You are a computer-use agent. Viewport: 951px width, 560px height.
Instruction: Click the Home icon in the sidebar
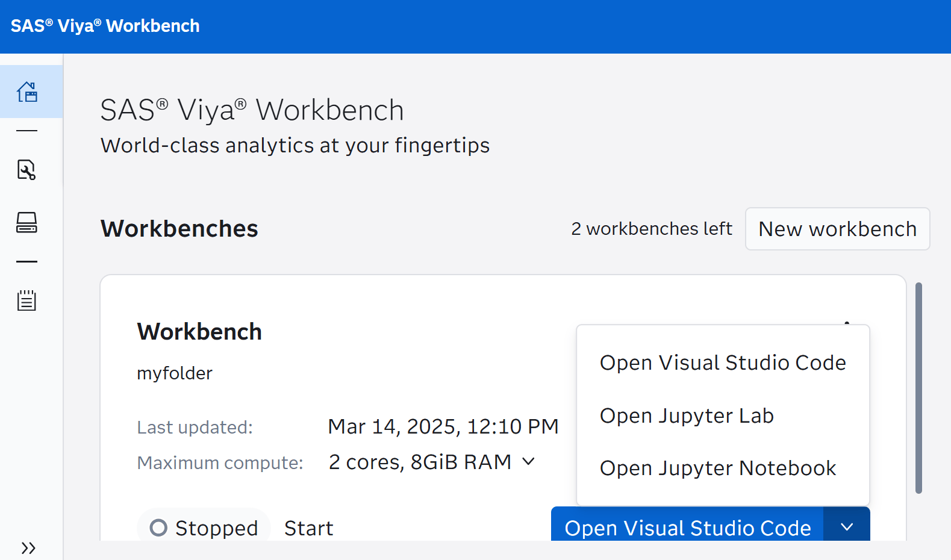coord(28,92)
